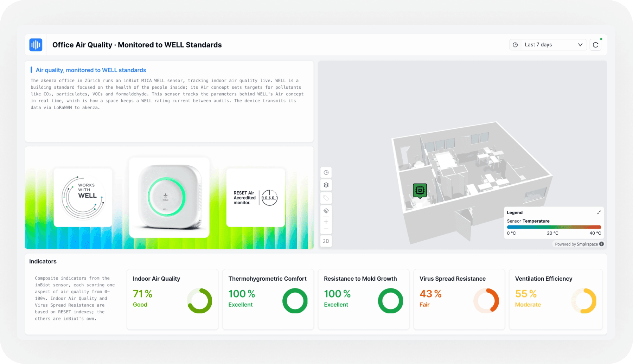Click the 71 % value text
Image resolution: width=633 pixels, height=364 pixels.
142,294
